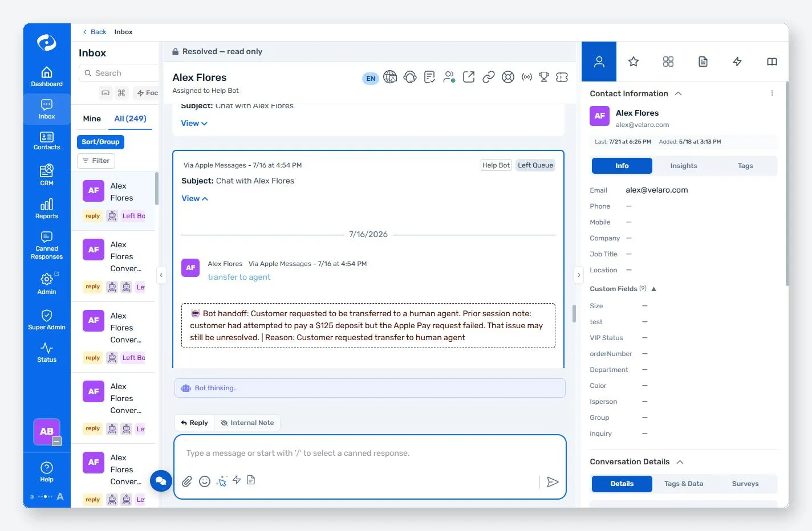Select the All (249) tab

tap(130, 119)
